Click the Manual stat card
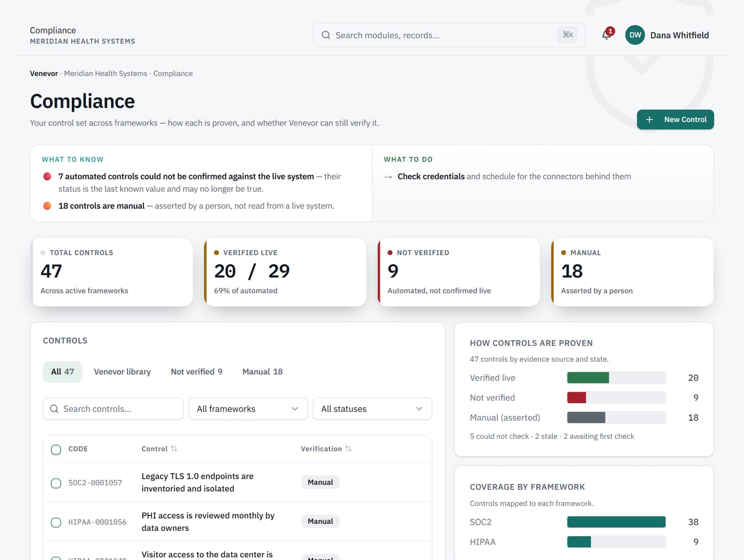Screen dimensions: 744x560 [632, 272]
